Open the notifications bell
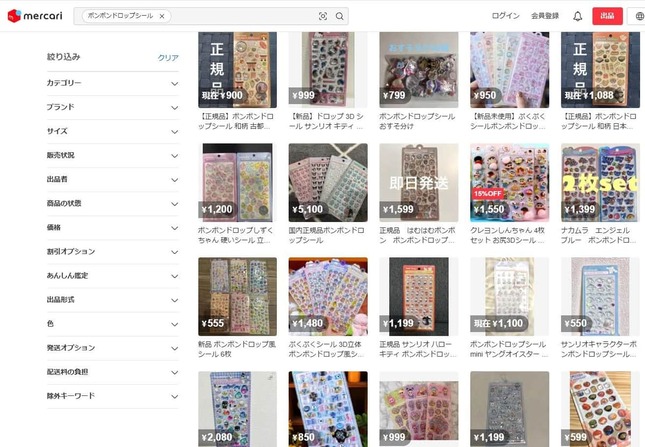645x447 pixels. coord(578,16)
